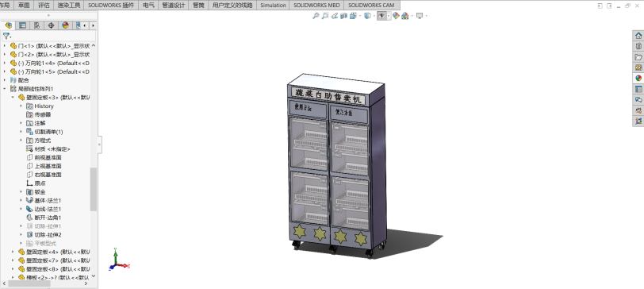Screen dimensions: 644x289
Task: Click the second-to-last task pane icon
Action: 638,110
